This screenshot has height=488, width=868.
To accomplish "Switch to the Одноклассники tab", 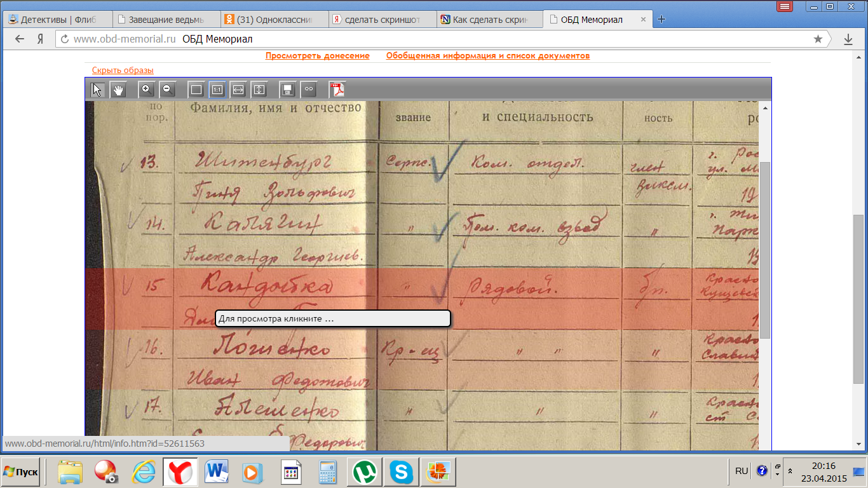I will [274, 20].
